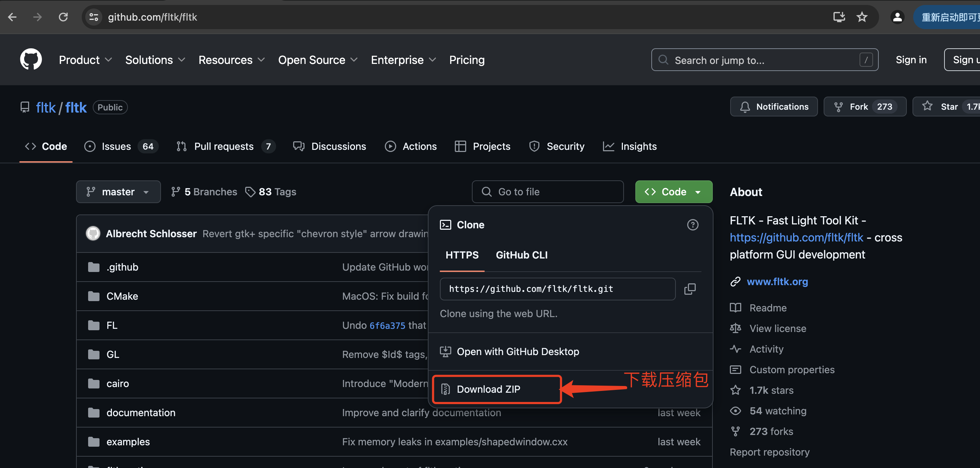Open the 6f6a375 commit hash link

coord(387,325)
